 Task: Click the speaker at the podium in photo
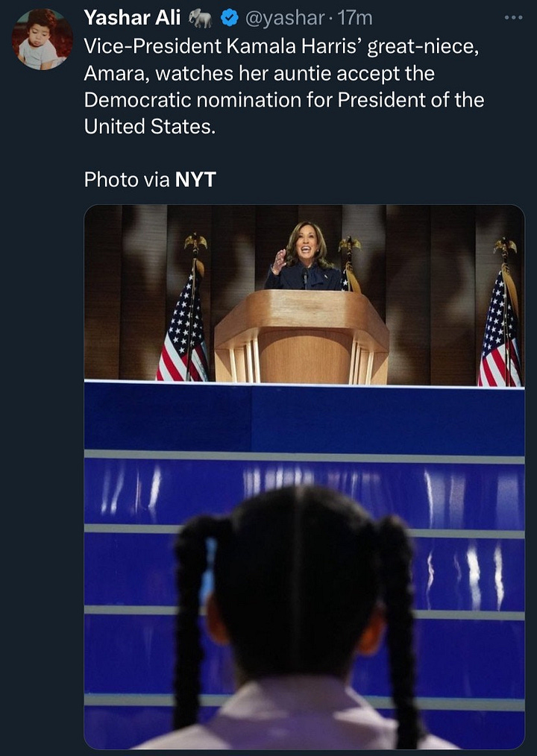coord(303,258)
